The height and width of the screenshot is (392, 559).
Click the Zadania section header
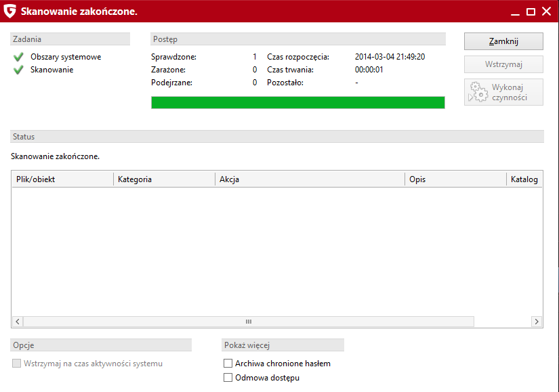pyautogui.click(x=70, y=39)
